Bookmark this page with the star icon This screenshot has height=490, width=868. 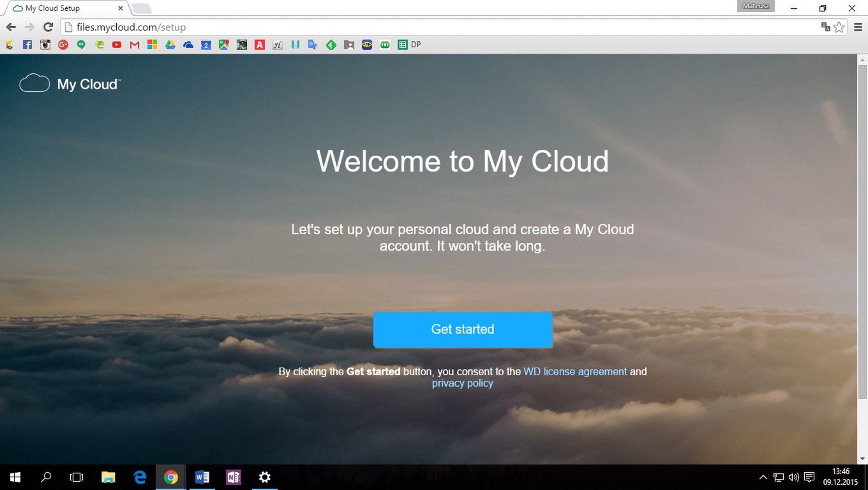(x=839, y=27)
